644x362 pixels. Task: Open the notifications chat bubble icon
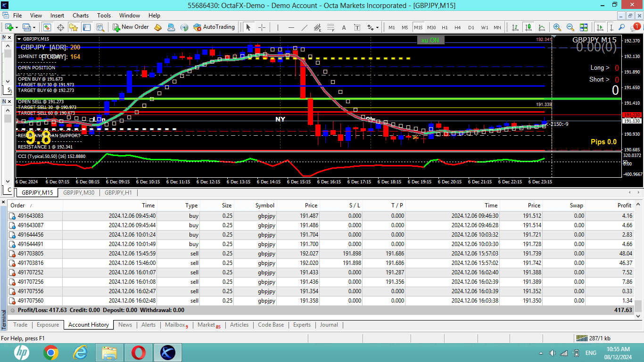tap(635, 27)
